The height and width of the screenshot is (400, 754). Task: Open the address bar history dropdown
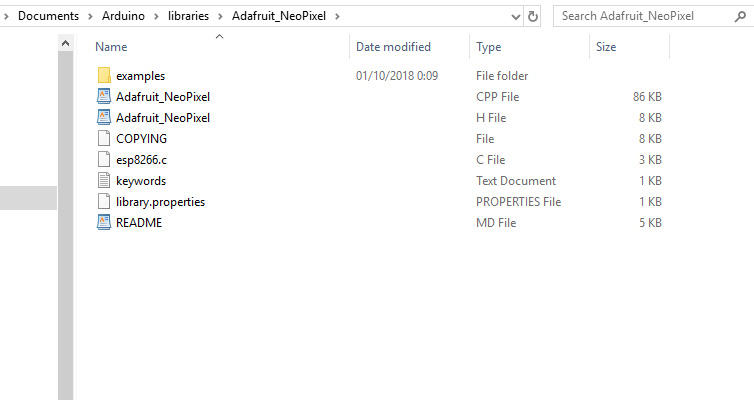point(515,17)
